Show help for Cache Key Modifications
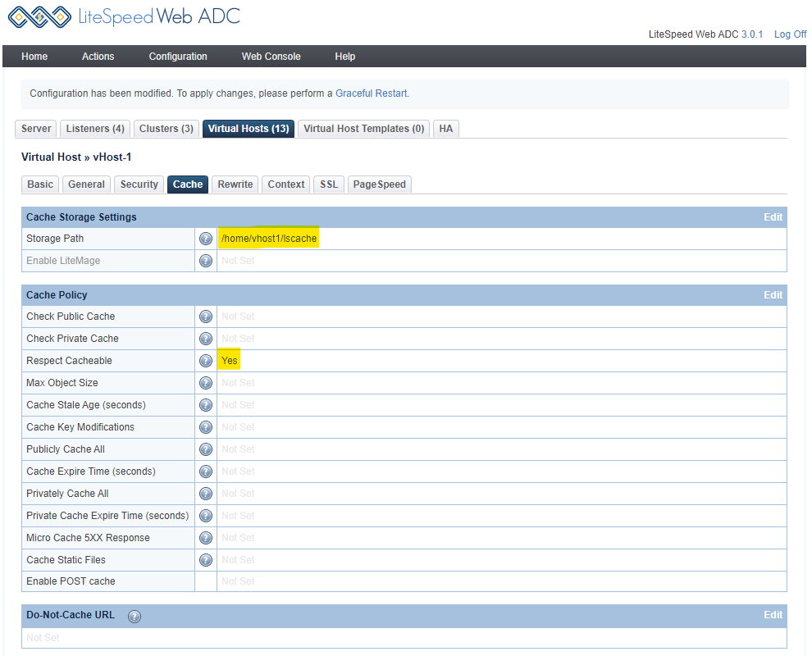Viewport: 812px width, 656px height. click(x=206, y=427)
